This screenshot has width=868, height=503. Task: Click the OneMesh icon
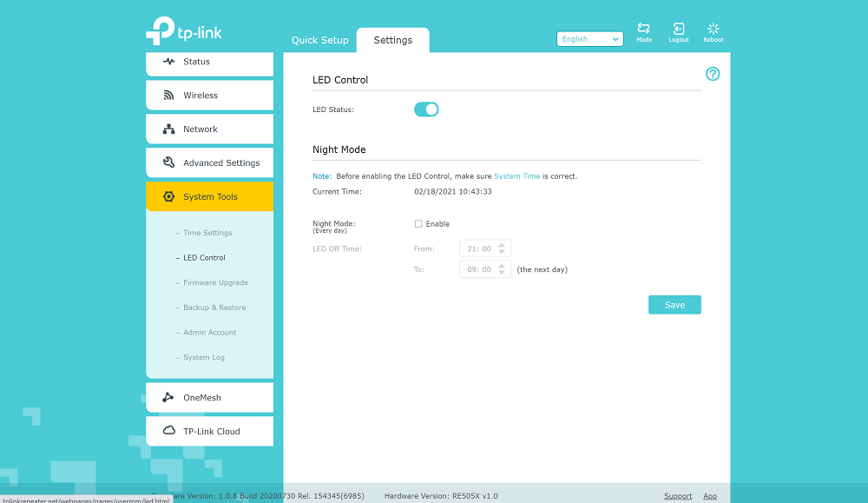tap(168, 397)
